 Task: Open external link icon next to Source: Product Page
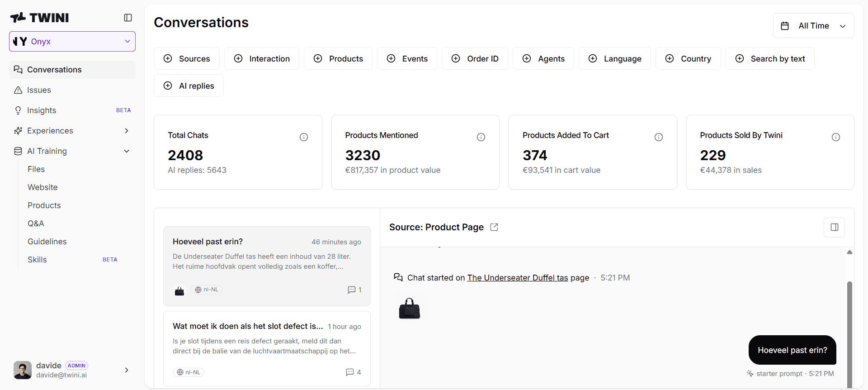tap(494, 227)
